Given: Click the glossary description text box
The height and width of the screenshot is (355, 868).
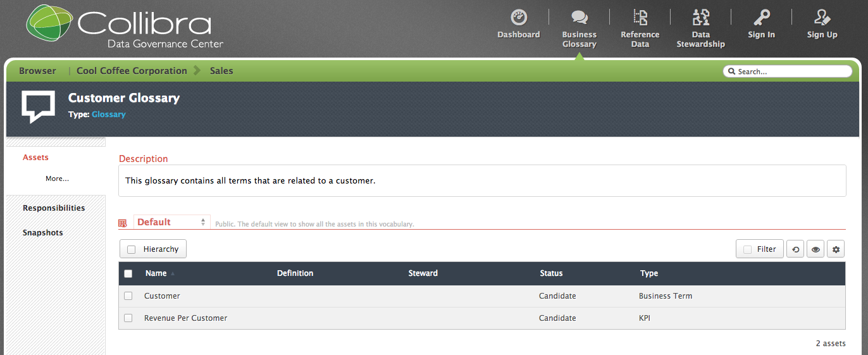Looking at the screenshot, I should pyautogui.click(x=482, y=181).
